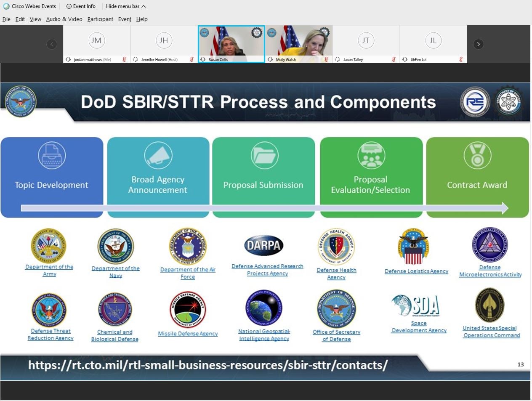Screen dimensions: 532x401
Task: Click the Department of the Air Force seal
Action: coord(188,247)
